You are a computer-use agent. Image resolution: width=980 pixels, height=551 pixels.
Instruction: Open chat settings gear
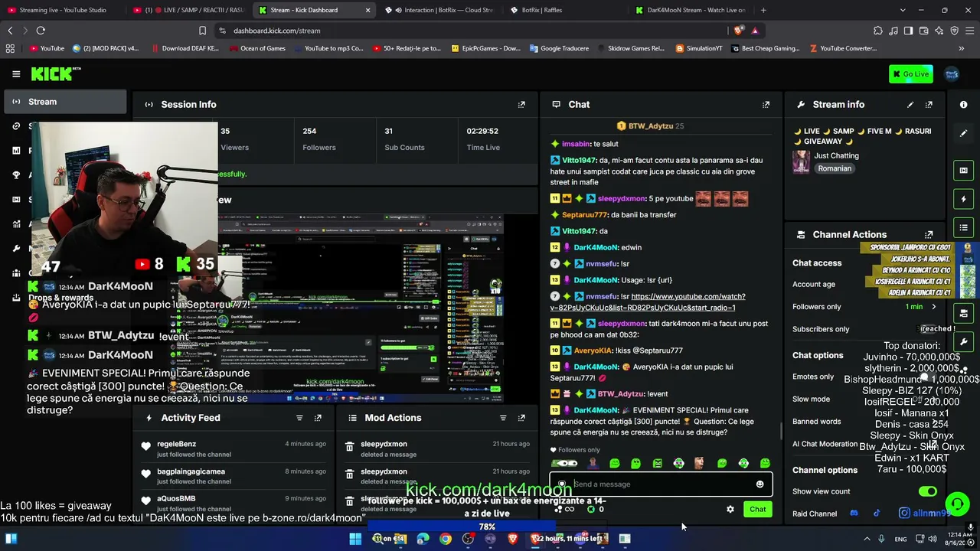point(730,509)
